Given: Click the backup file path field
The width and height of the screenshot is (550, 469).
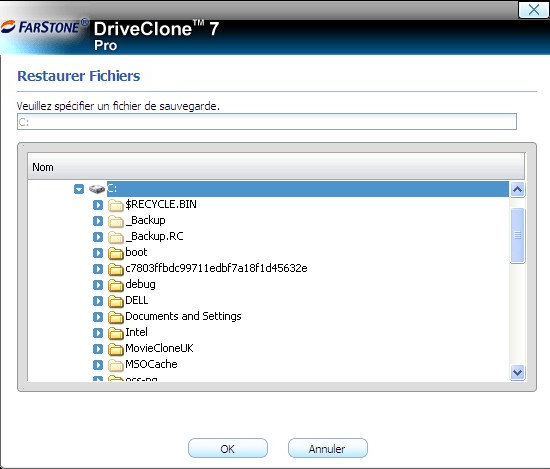Looking at the screenshot, I should (267, 122).
